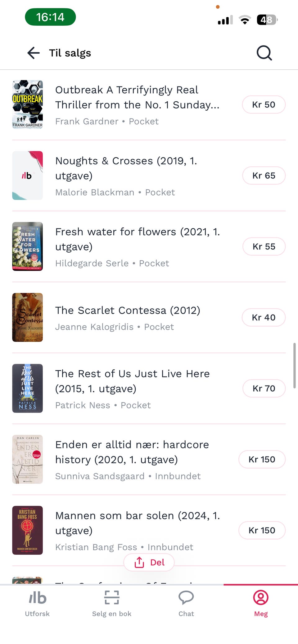Open Enden er alltid nær listing title

pos(132,452)
